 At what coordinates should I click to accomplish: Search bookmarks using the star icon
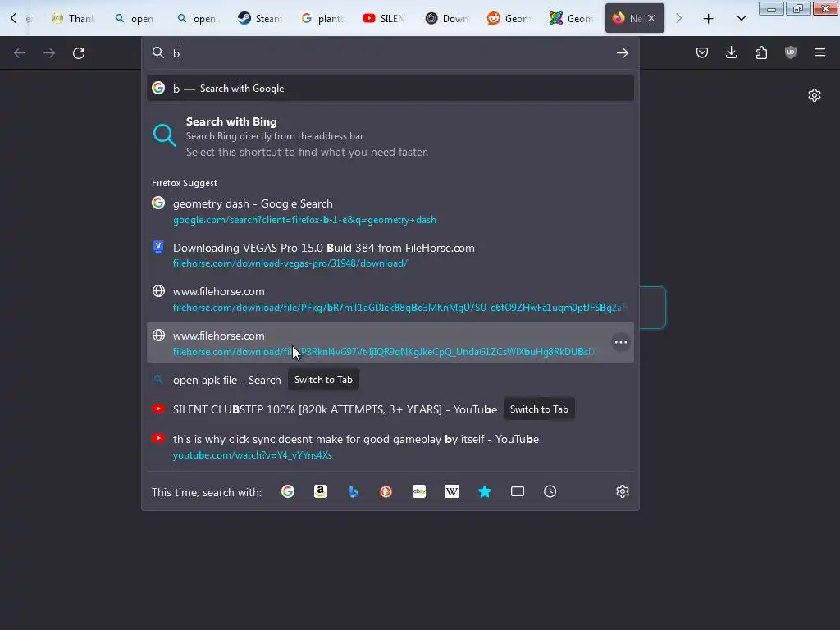pyautogui.click(x=484, y=491)
